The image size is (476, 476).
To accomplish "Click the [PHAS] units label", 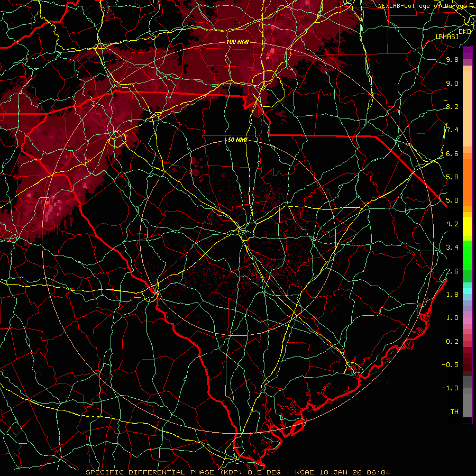I will pyautogui.click(x=447, y=36).
